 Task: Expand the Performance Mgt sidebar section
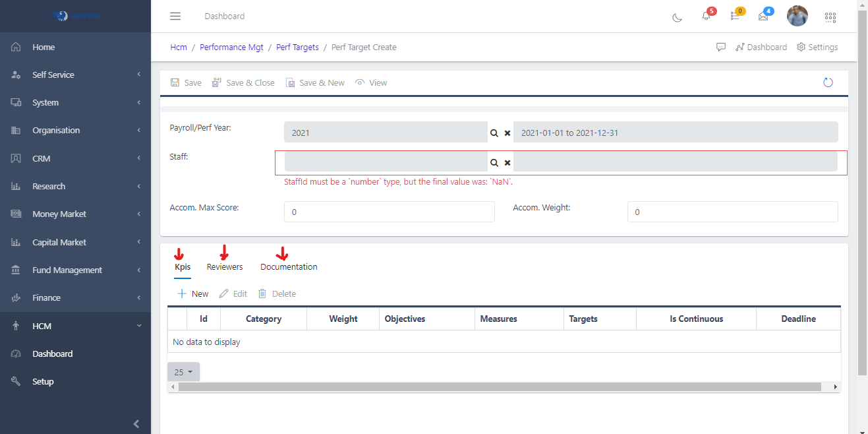click(x=231, y=47)
